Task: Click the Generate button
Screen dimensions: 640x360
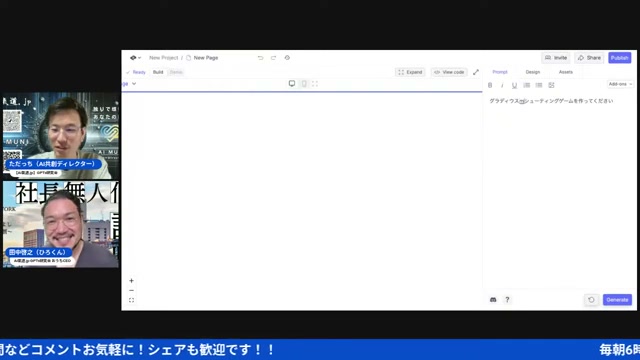Action: [617, 300]
